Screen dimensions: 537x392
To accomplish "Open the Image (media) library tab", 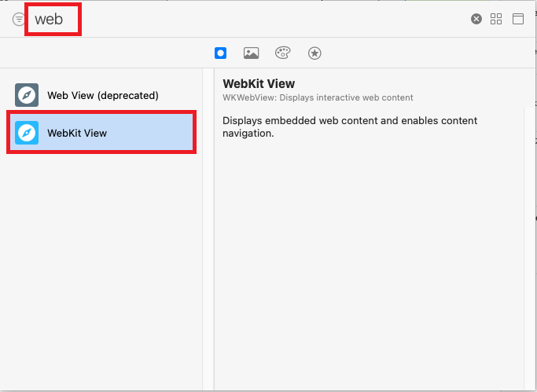I will (251, 53).
